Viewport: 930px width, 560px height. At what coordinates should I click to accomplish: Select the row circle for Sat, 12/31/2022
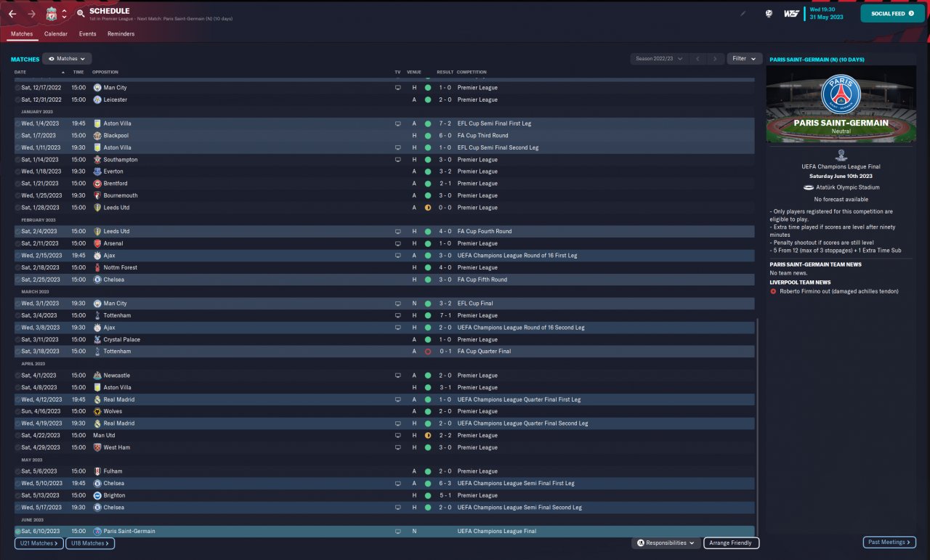[x=17, y=100]
